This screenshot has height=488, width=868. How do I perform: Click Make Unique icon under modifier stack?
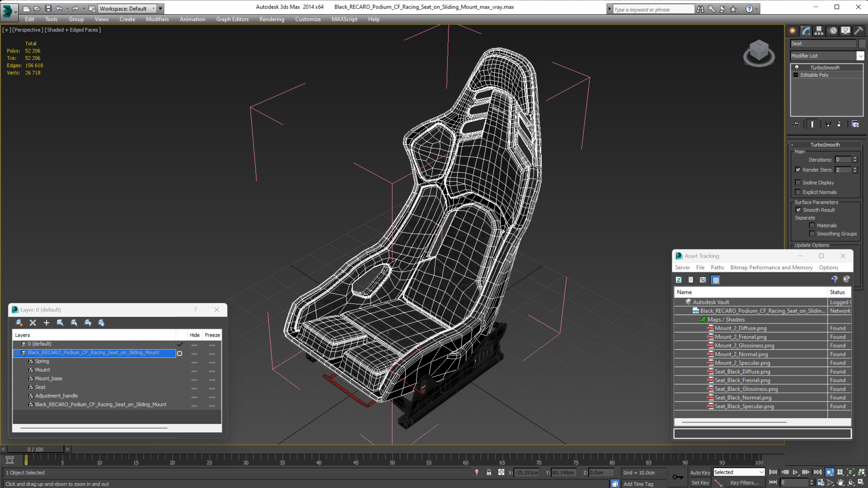point(828,124)
